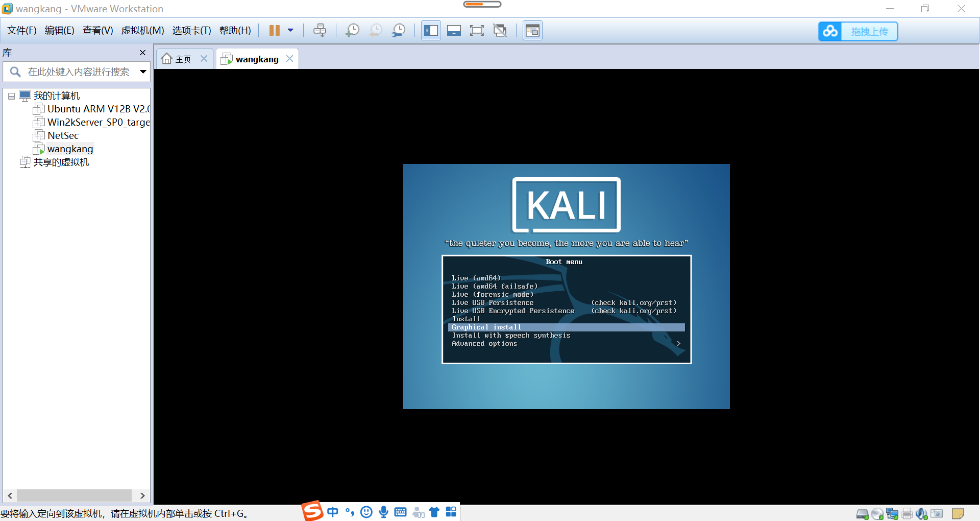Open the power options dropdown arrow
980x521 pixels.
point(290,31)
